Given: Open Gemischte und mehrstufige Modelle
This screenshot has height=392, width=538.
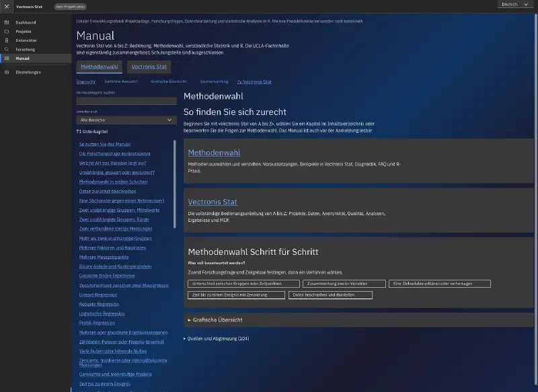Looking at the screenshot, I should [x=115, y=374].
